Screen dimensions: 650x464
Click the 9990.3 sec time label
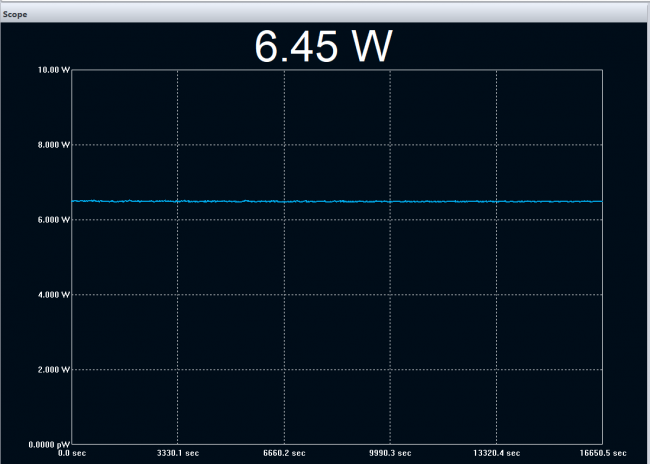click(390, 453)
